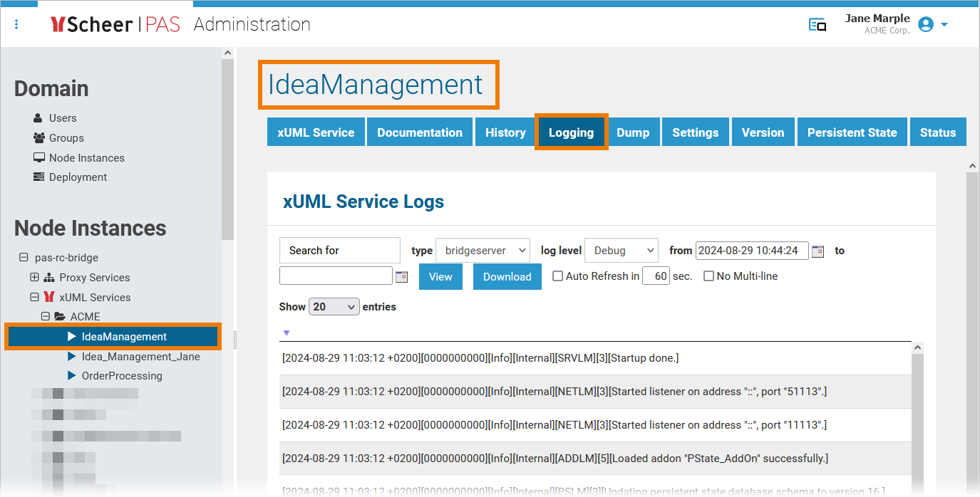Screen dimensions: 980x497
Task: Expand the Proxy Services tree node
Action: [34, 278]
